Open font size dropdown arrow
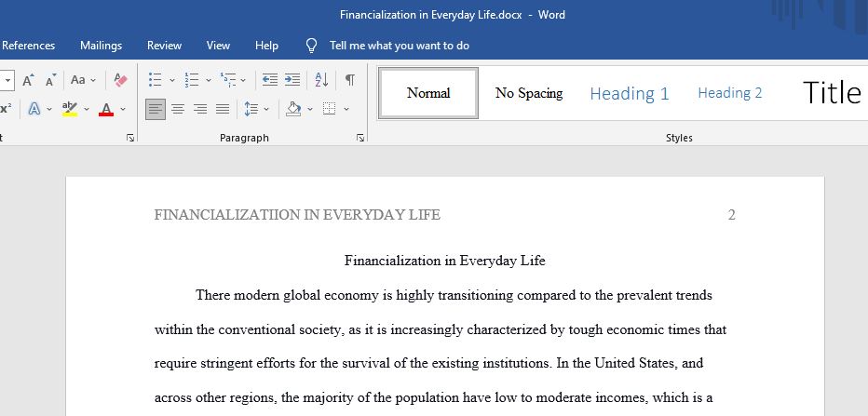The width and height of the screenshot is (868, 416). pos(7,80)
